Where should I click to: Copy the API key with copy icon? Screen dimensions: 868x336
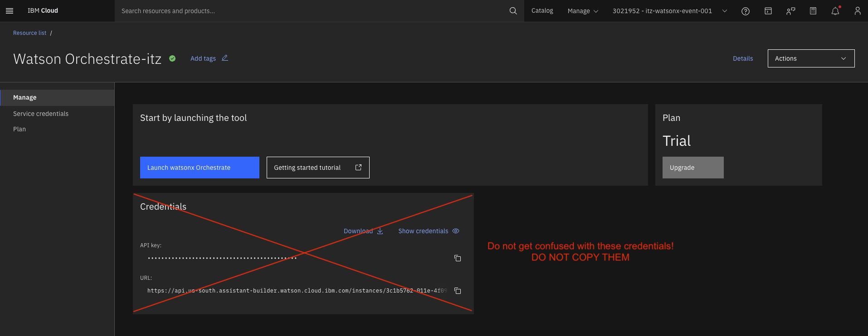pyautogui.click(x=458, y=258)
